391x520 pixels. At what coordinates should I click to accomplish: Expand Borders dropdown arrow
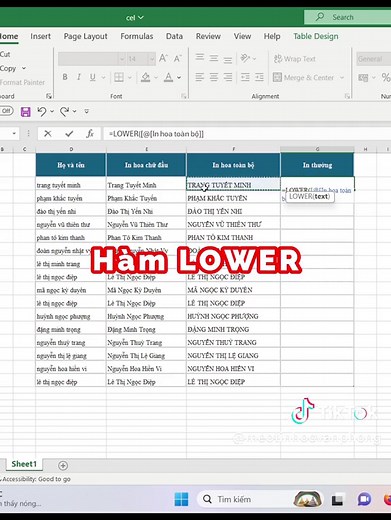(130, 78)
